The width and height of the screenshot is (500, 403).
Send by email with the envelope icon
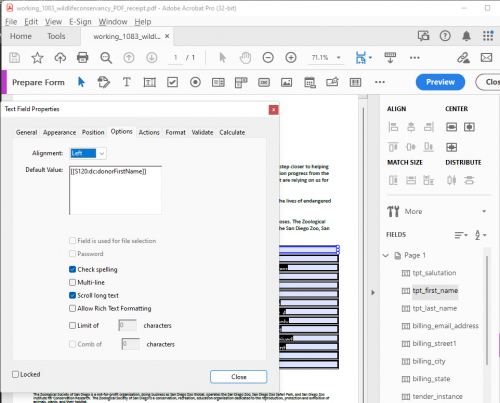(486, 58)
